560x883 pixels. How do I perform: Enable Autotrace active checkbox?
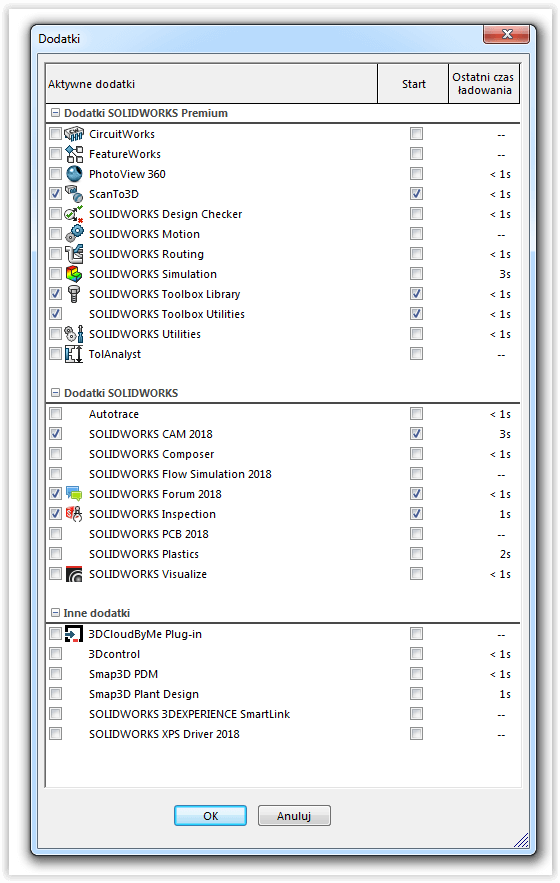tap(55, 414)
